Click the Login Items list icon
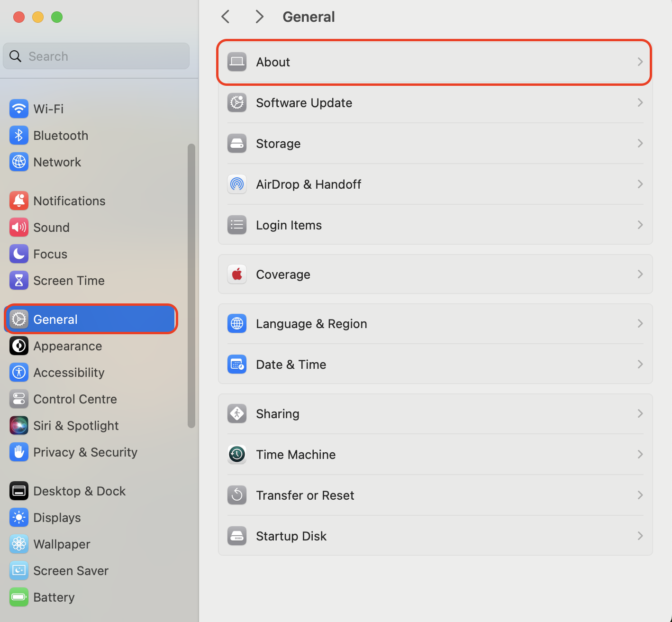The height and width of the screenshot is (622, 672). pos(237,225)
